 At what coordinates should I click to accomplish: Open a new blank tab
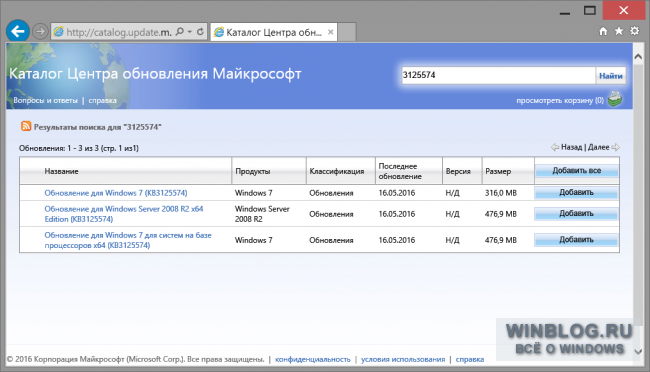click(347, 32)
